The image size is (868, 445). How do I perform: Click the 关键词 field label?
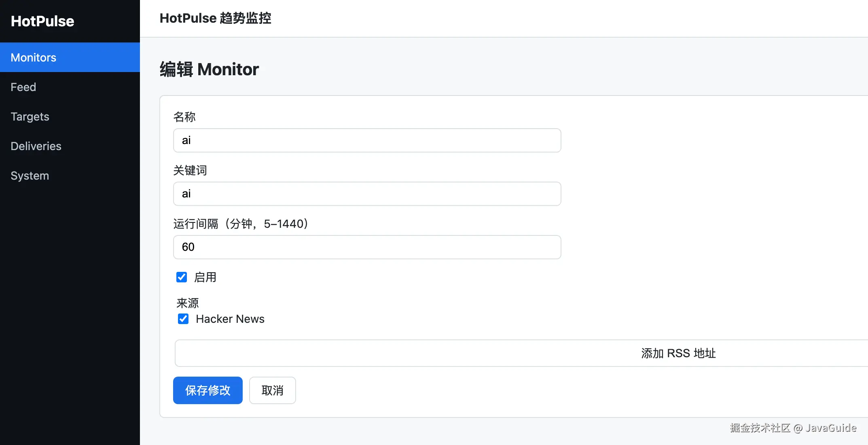(x=190, y=170)
